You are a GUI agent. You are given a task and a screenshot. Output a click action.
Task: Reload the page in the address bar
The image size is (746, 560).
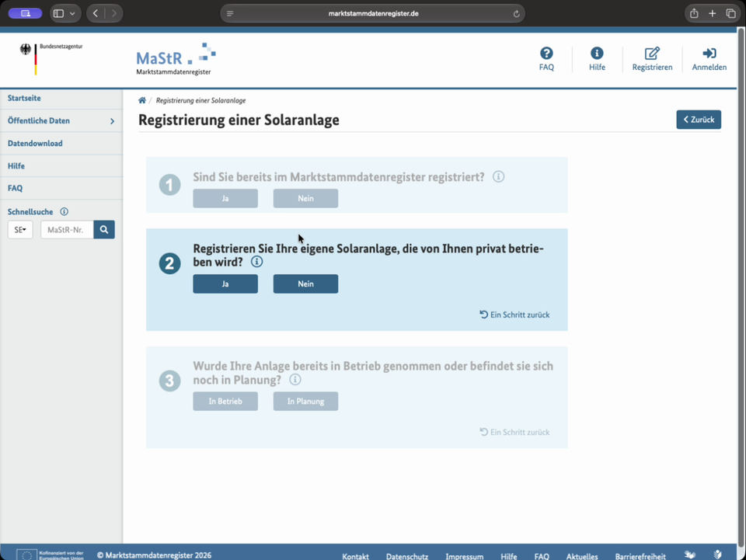tap(516, 14)
